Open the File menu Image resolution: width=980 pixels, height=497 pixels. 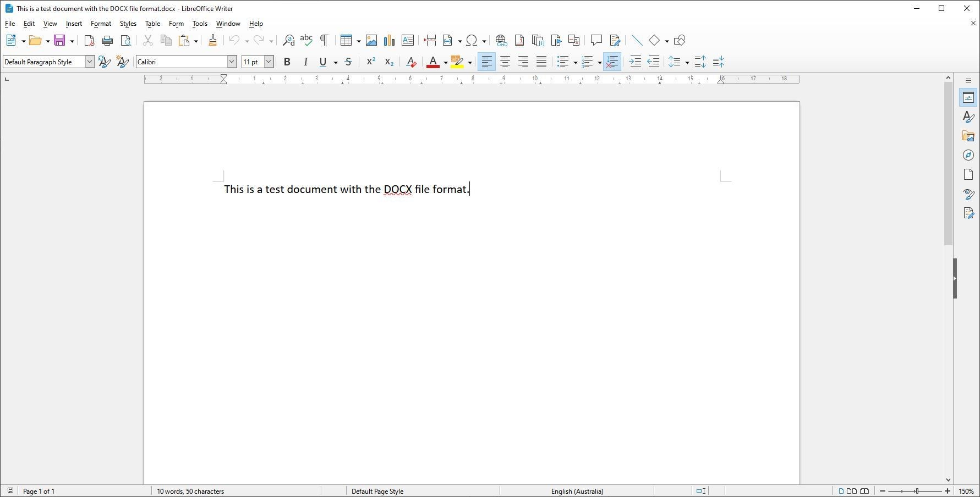(x=10, y=24)
